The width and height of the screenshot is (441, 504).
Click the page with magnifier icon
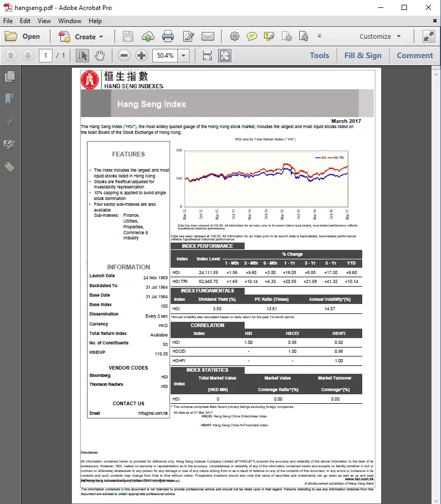303,36
